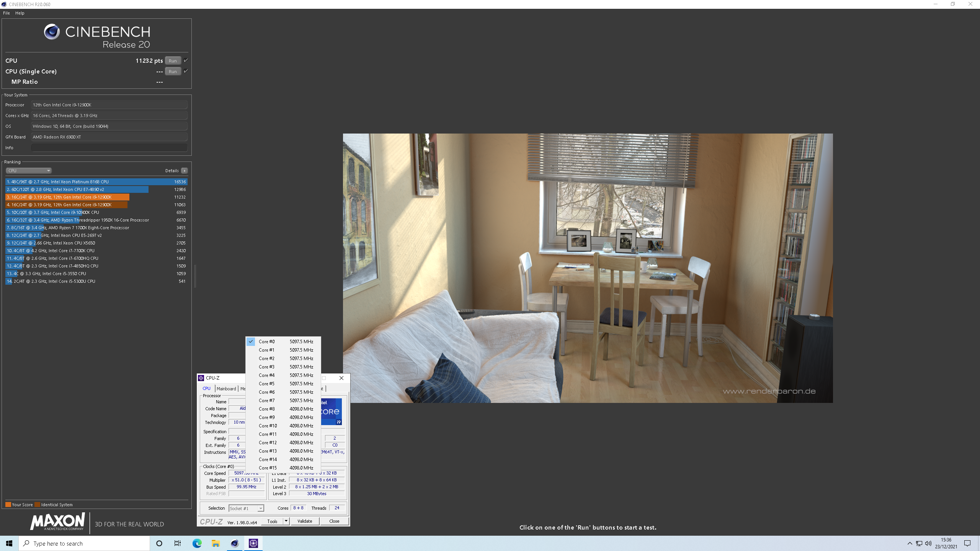Click the rendered room preview image

(588, 268)
